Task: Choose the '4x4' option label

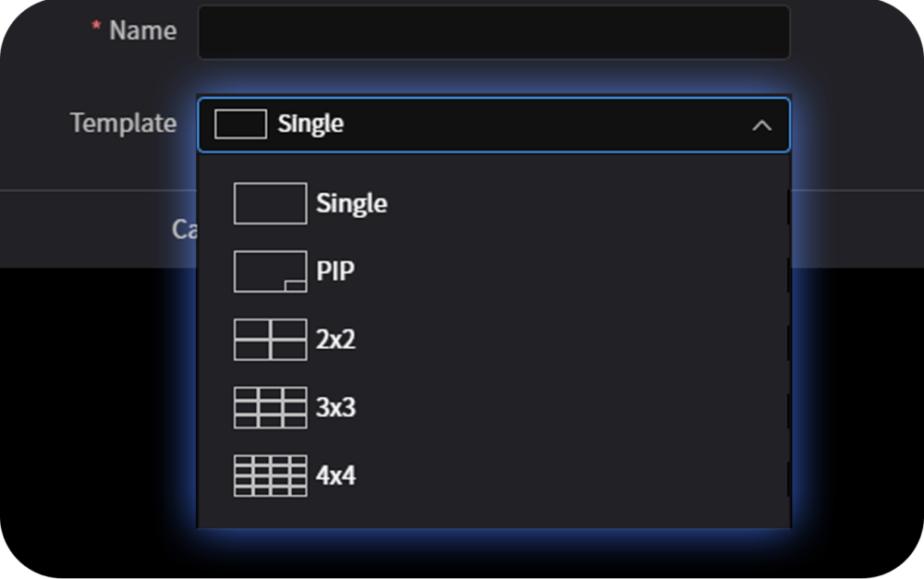Action: (x=335, y=476)
